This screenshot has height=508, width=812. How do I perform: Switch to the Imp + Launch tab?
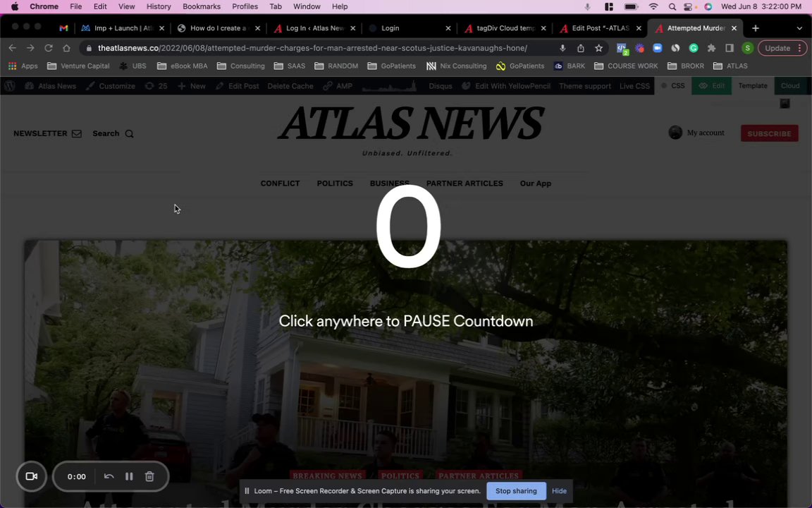123,28
